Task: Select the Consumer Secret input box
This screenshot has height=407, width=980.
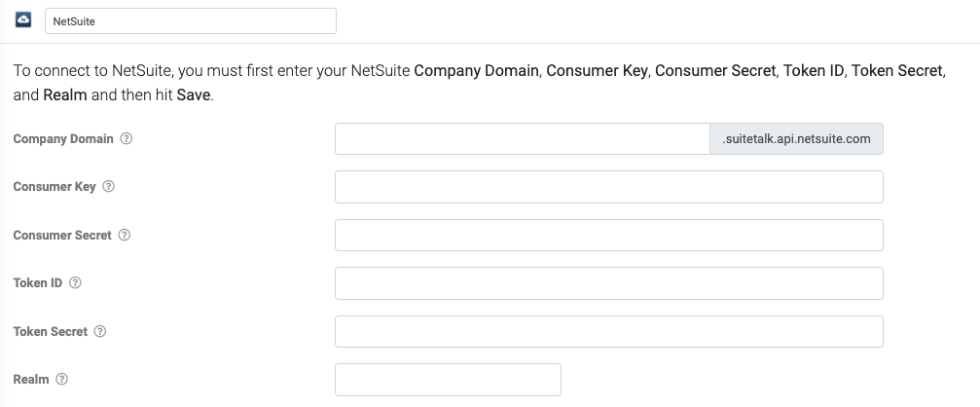Action: pos(608,235)
